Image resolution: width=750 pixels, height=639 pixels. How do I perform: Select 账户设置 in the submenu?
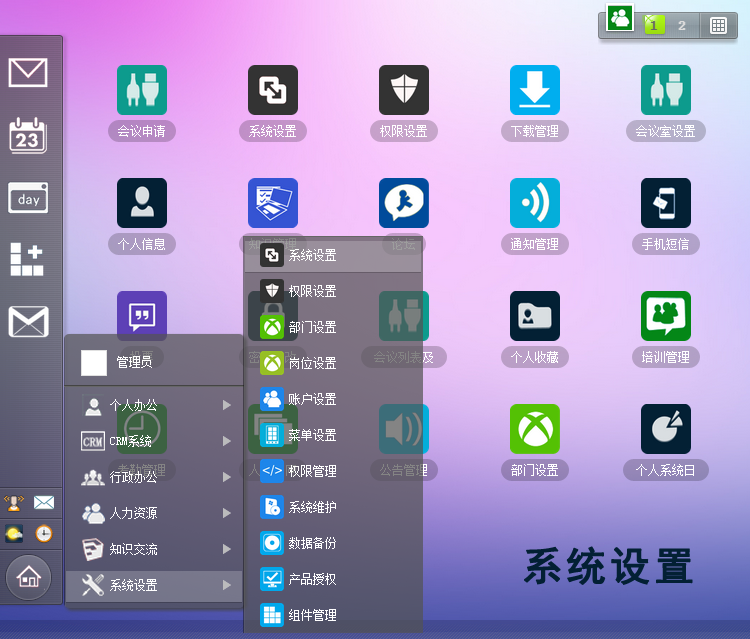(x=312, y=399)
